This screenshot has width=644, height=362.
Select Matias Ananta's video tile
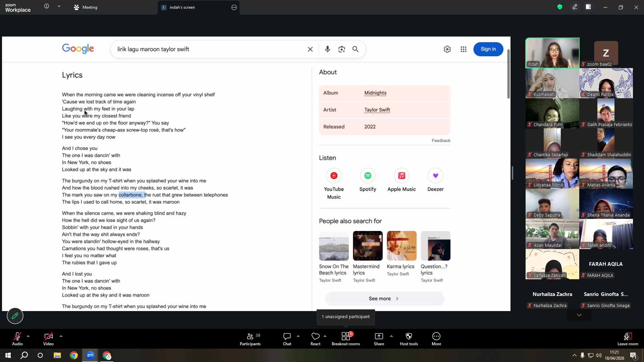coord(606,174)
